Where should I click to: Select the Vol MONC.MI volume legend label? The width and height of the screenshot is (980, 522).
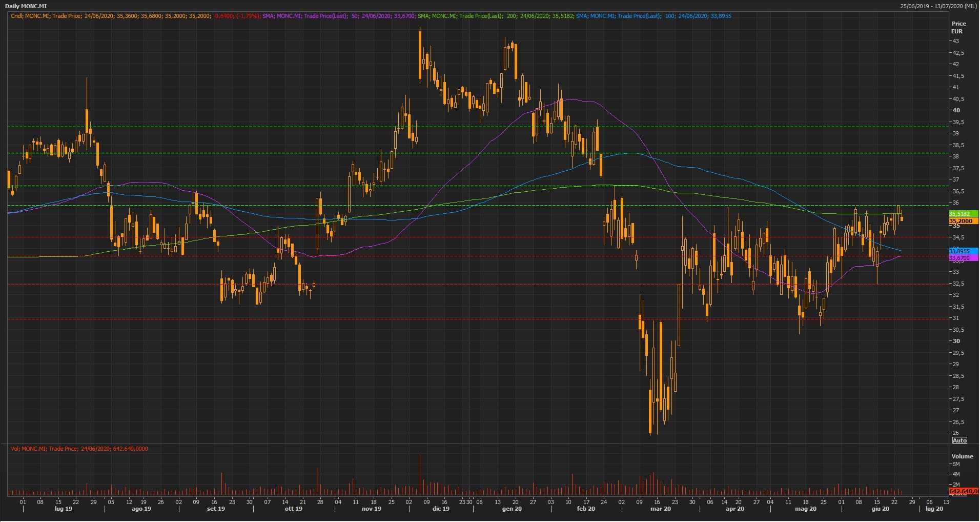pos(79,449)
